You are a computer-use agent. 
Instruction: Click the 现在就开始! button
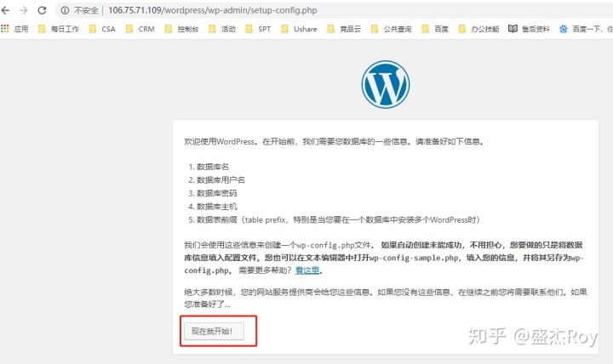(214, 331)
